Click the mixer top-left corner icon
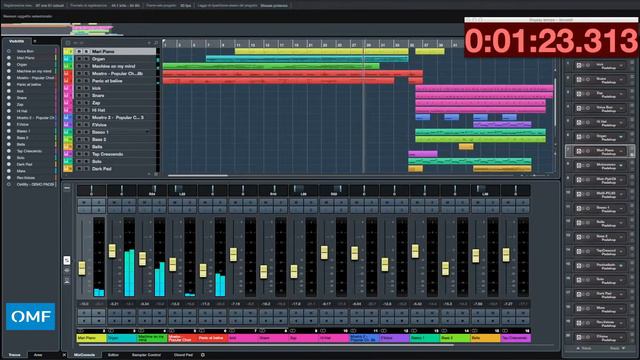Viewport: 640px width, 360px height. (67, 188)
